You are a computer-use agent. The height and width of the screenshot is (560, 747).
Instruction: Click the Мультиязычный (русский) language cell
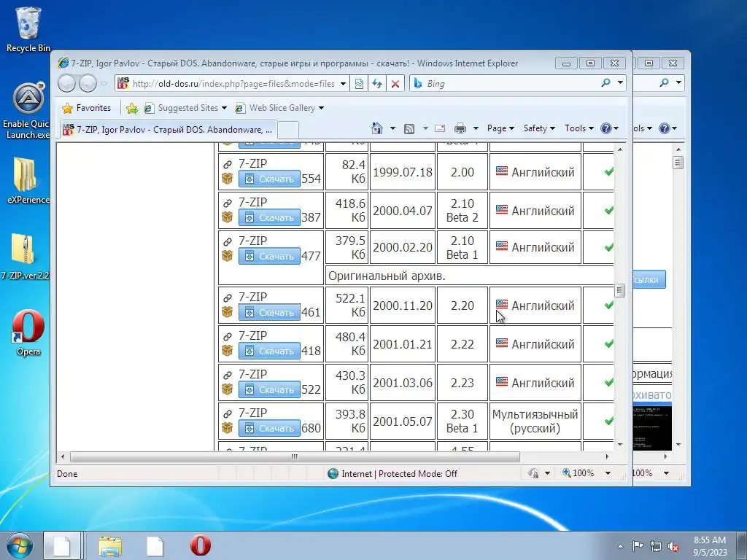click(x=535, y=421)
